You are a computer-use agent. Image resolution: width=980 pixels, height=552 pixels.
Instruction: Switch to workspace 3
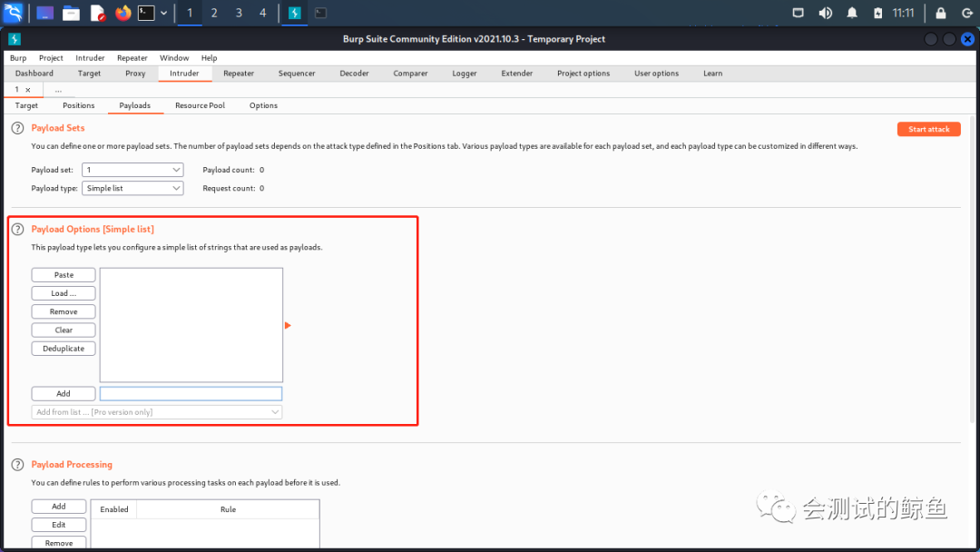click(239, 13)
